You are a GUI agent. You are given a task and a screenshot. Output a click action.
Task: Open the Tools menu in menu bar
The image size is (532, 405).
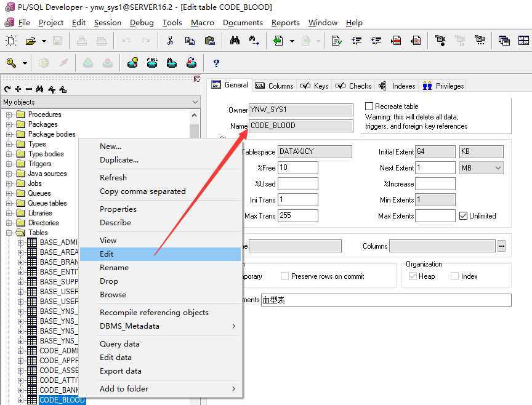172,22
